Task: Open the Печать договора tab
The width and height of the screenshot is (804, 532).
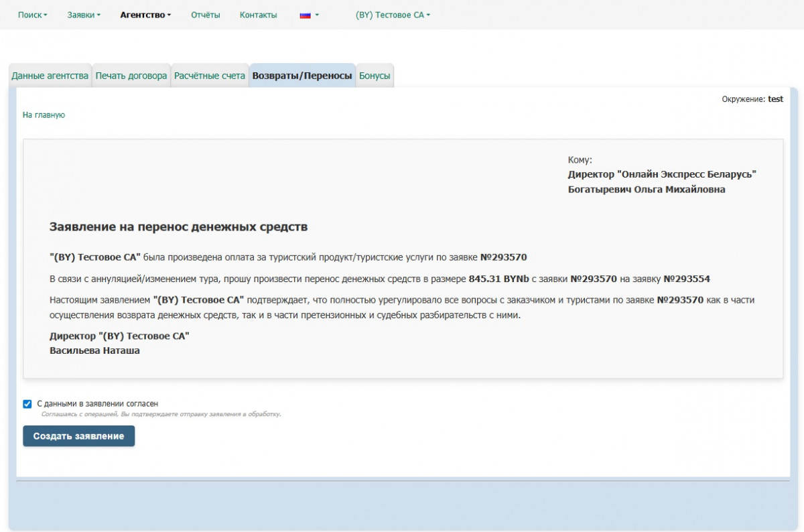Action: tap(131, 76)
